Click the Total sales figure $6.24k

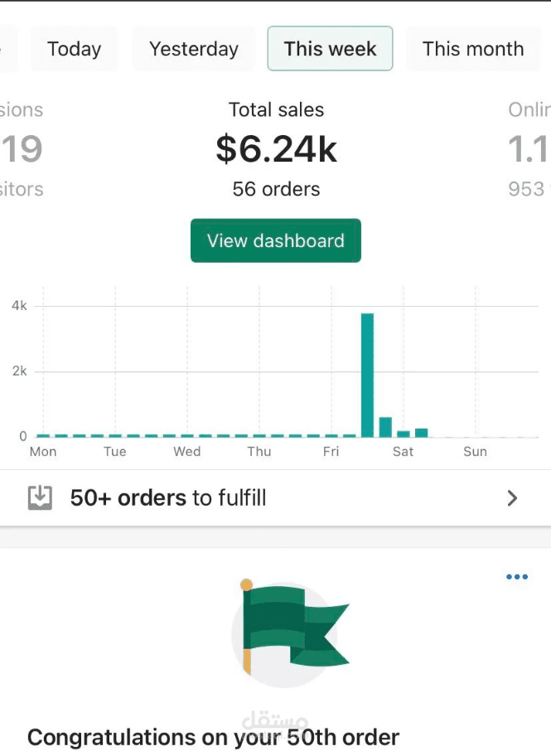click(276, 149)
